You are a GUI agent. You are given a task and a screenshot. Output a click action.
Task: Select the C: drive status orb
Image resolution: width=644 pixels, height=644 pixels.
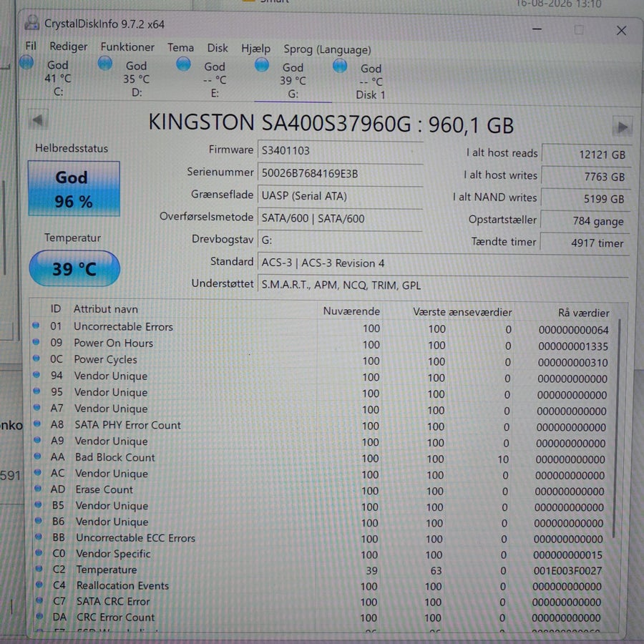(x=26, y=62)
